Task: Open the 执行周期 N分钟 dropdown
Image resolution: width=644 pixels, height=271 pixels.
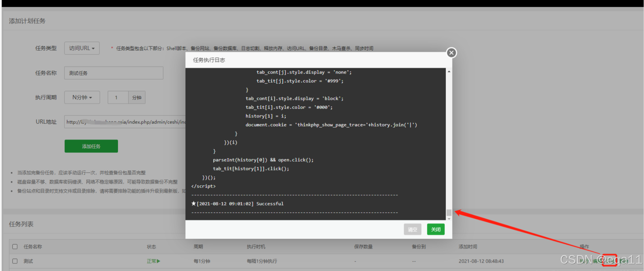Action: pyautogui.click(x=82, y=97)
